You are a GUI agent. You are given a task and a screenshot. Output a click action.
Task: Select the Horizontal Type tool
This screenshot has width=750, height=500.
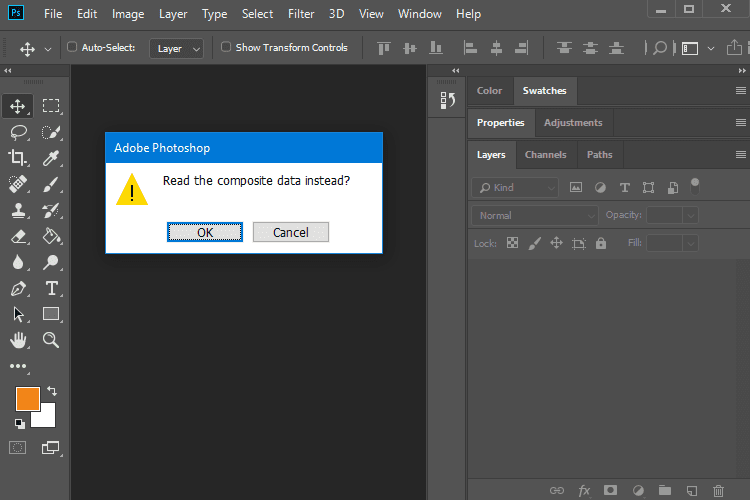(x=51, y=289)
